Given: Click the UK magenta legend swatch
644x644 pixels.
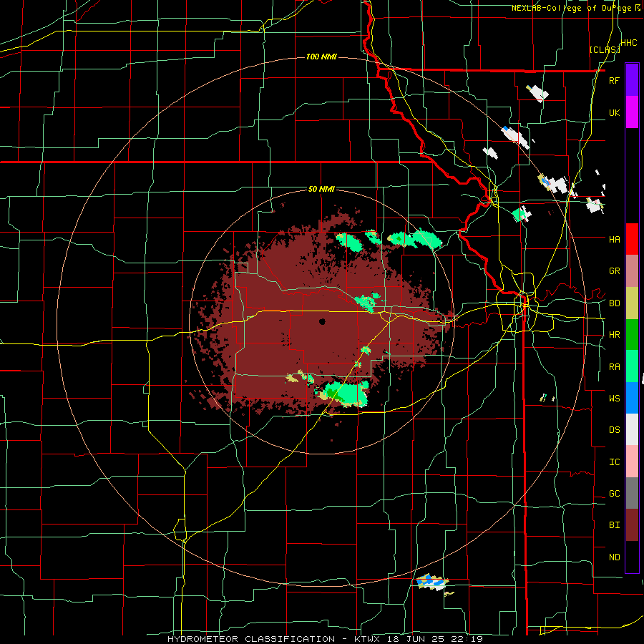Looking at the screenshot, I should click(x=632, y=112).
